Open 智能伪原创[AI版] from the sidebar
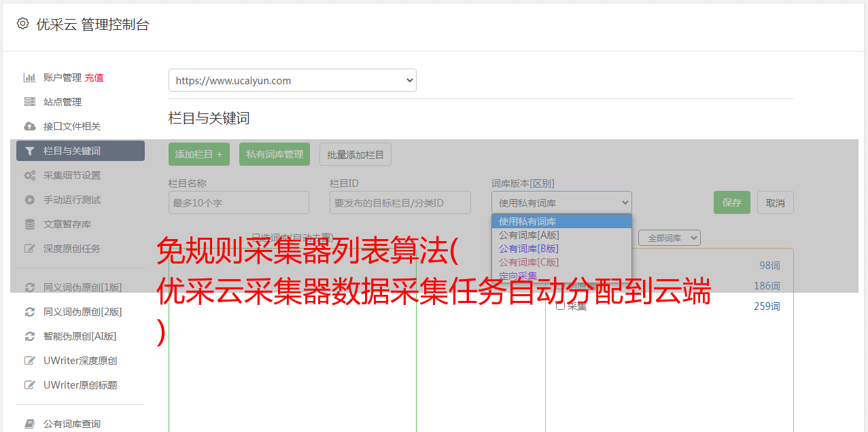 (80, 336)
